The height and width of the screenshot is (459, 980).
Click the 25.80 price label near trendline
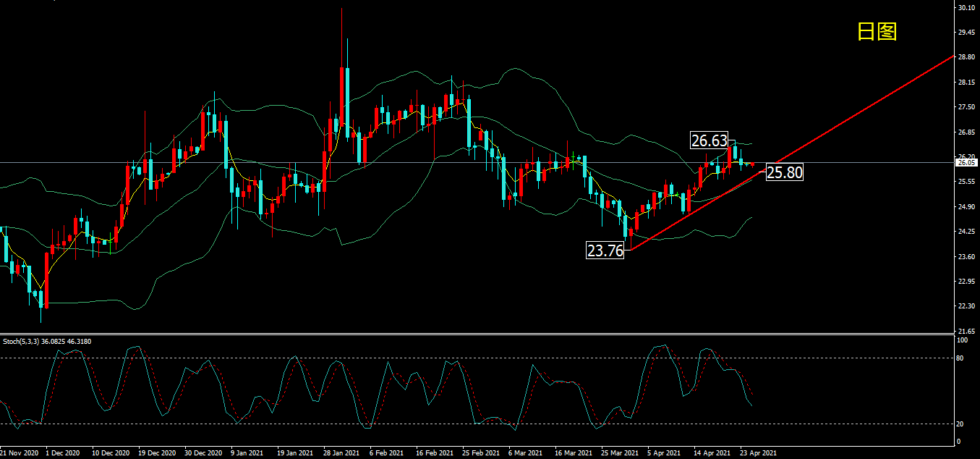(784, 172)
